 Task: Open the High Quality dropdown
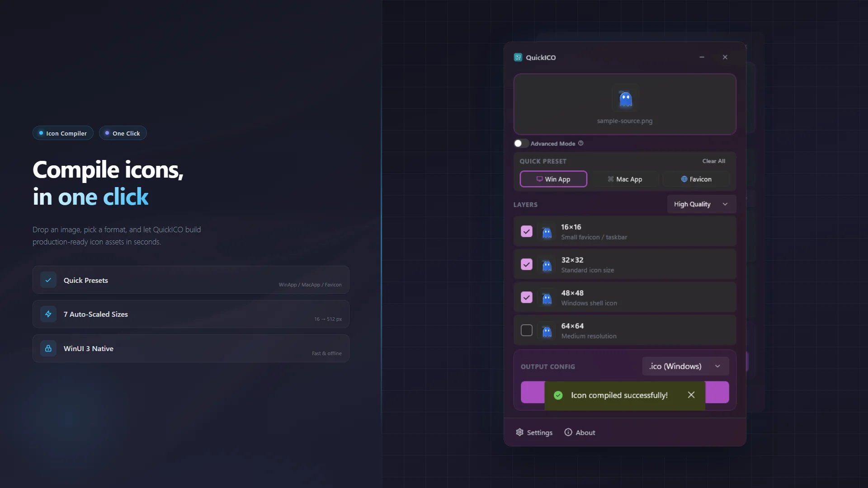point(702,204)
